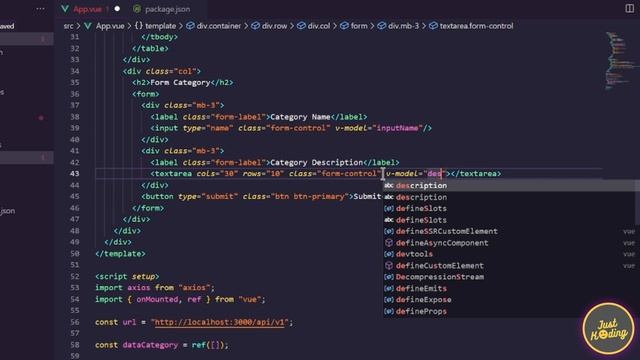Select the src breadcrumb segment
The height and width of the screenshot is (360, 640).
pos(68,26)
